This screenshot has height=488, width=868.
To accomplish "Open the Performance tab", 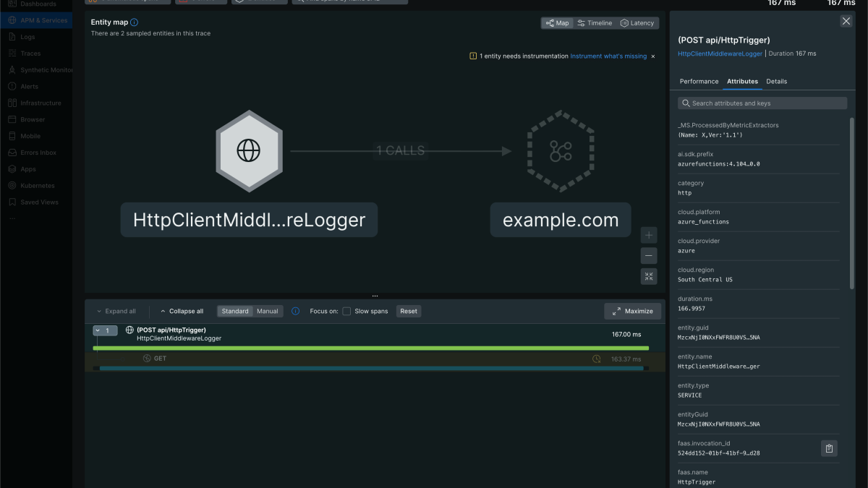I will (699, 82).
